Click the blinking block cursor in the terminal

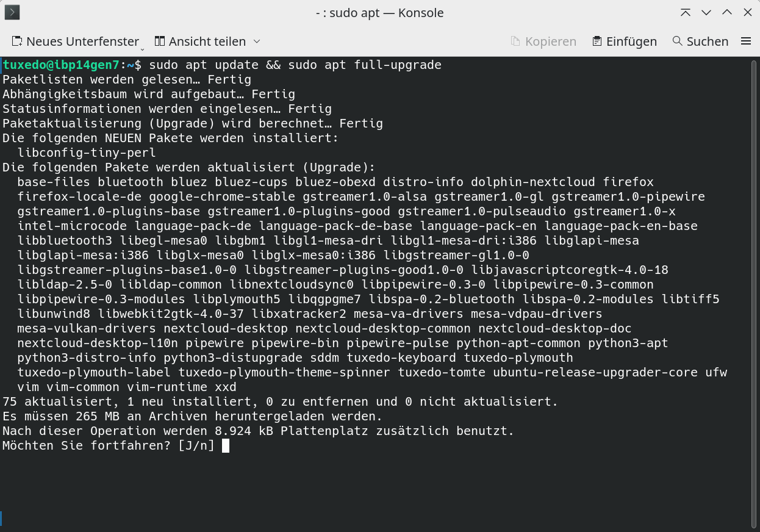226,445
